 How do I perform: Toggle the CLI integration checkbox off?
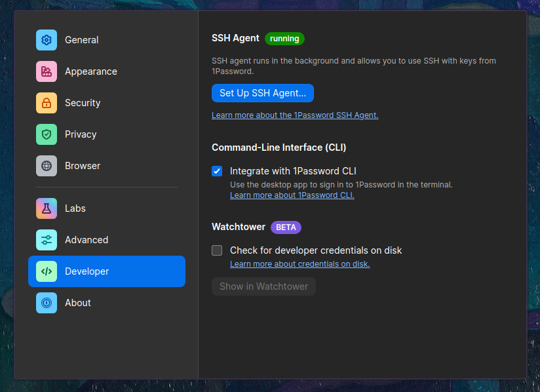click(217, 171)
